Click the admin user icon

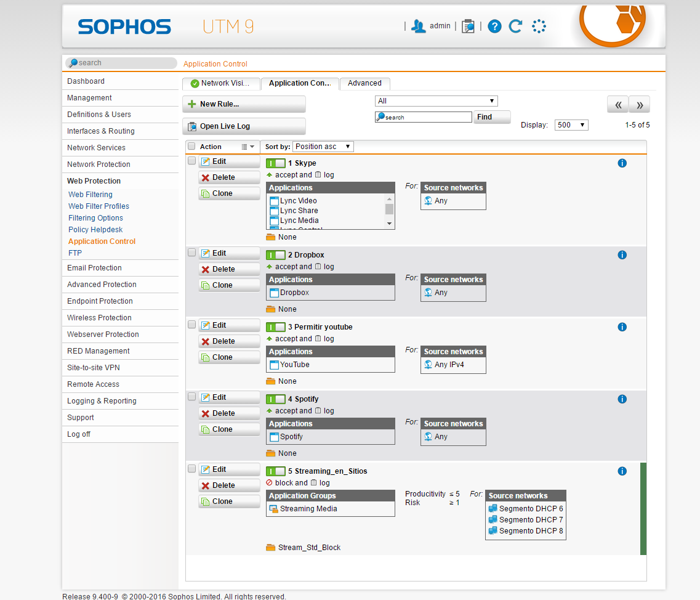tap(418, 26)
